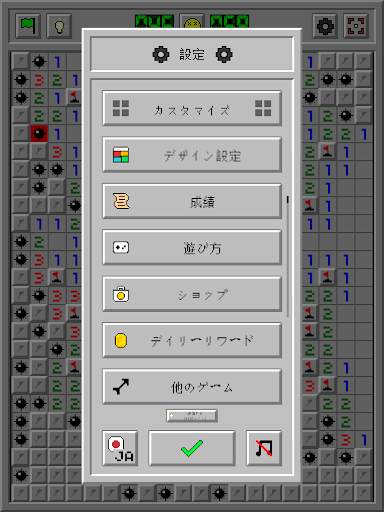Toggle the green flag mode button
This screenshot has height=512, width=384.
click(x=28, y=26)
